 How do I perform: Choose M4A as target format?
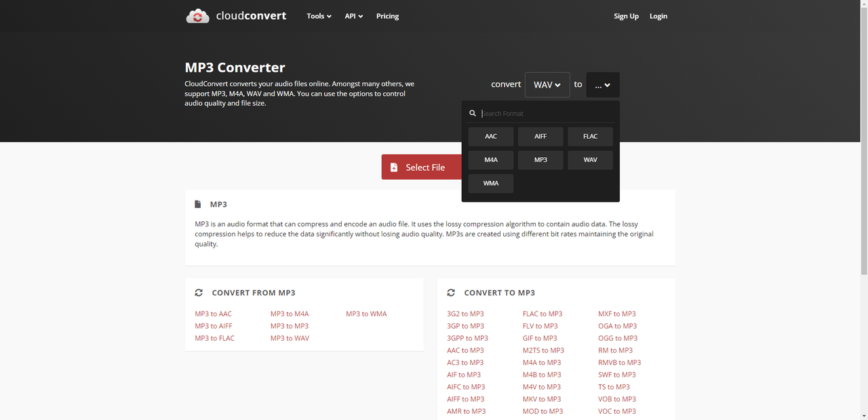(491, 160)
